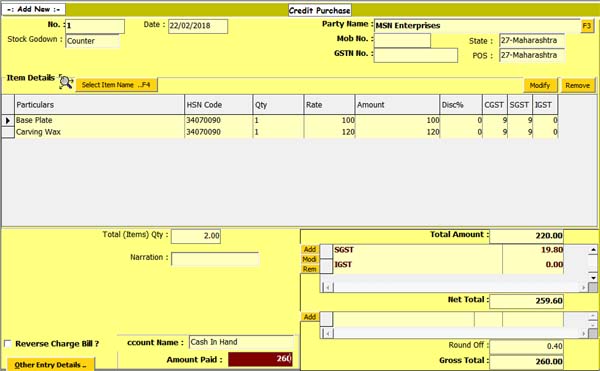Click the Remove item button
Viewport: 600px width, 371px height.
pyautogui.click(x=577, y=85)
